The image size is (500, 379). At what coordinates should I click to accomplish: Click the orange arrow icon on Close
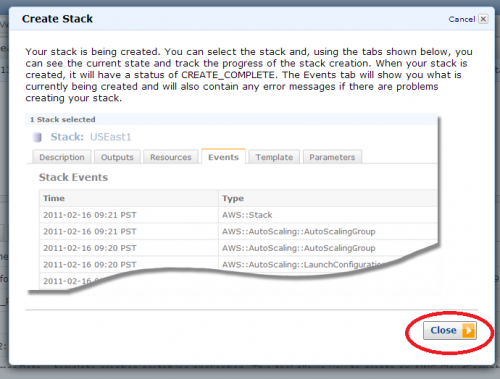pos(468,331)
